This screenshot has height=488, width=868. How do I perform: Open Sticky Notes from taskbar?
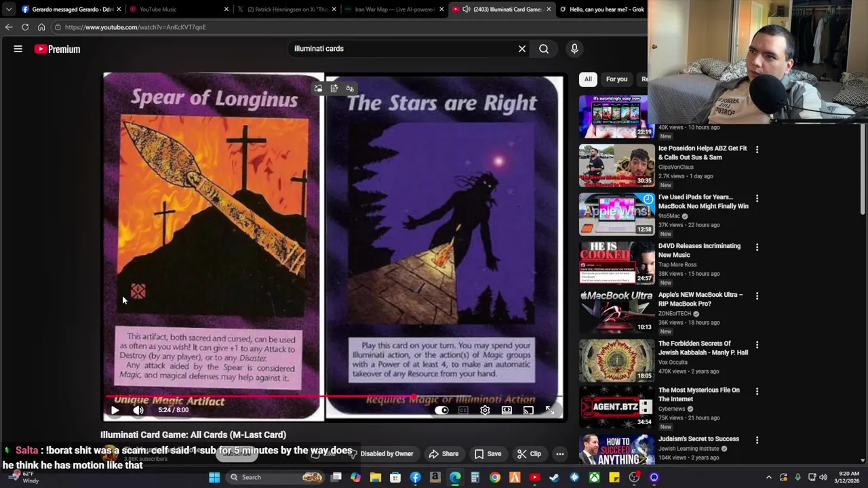tap(614, 477)
